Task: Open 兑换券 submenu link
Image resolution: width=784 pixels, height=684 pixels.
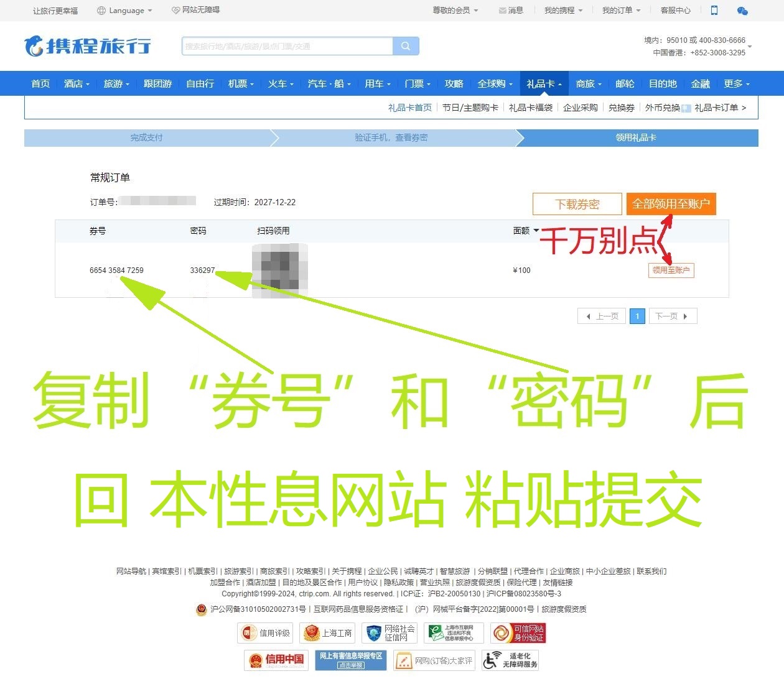Action: (x=622, y=108)
